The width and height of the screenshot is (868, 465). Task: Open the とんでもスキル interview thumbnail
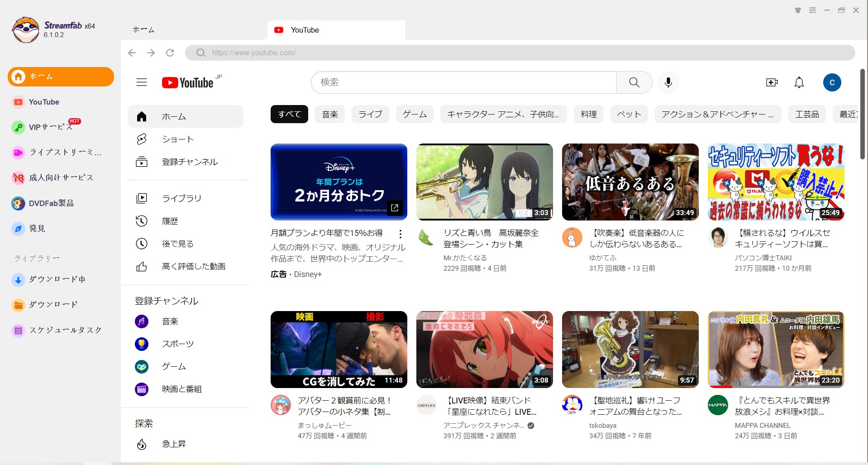[x=776, y=350]
